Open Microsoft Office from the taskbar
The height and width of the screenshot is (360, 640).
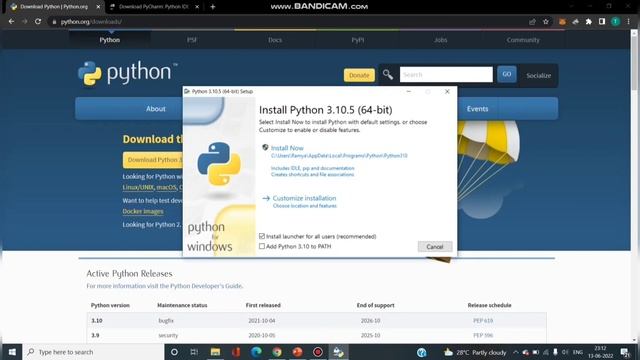(236, 352)
